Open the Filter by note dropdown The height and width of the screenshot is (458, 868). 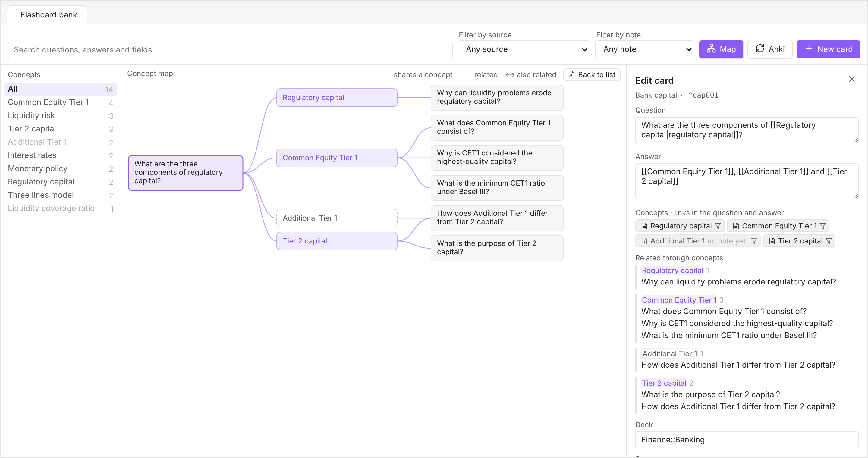click(x=644, y=49)
